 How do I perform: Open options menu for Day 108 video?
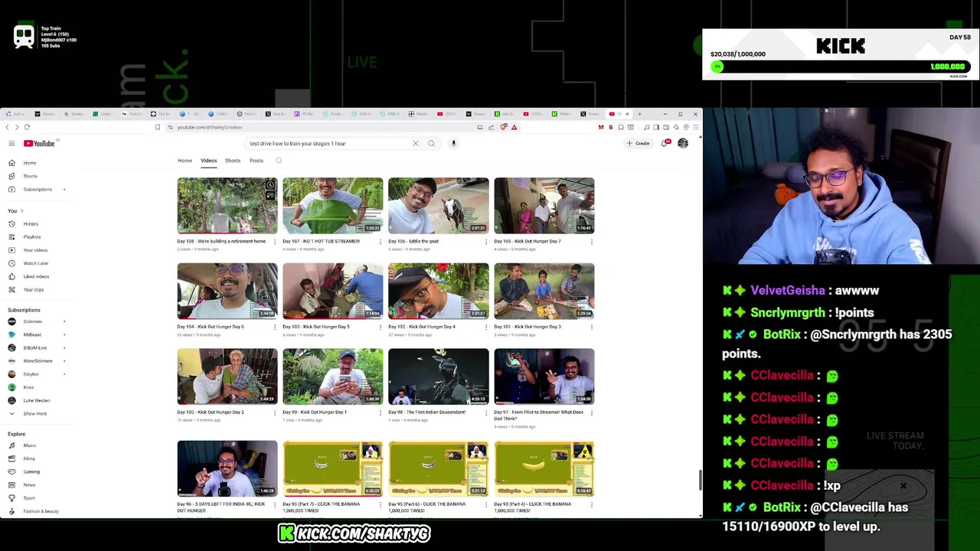point(275,242)
